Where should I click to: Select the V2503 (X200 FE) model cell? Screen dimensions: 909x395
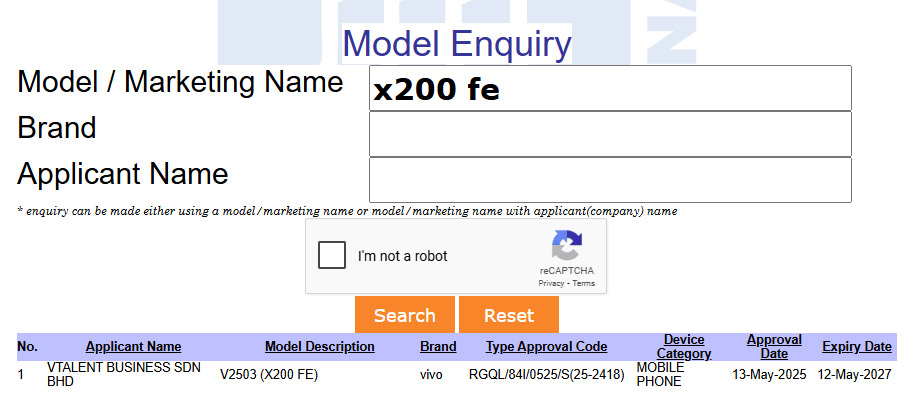[x=269, y=375]
